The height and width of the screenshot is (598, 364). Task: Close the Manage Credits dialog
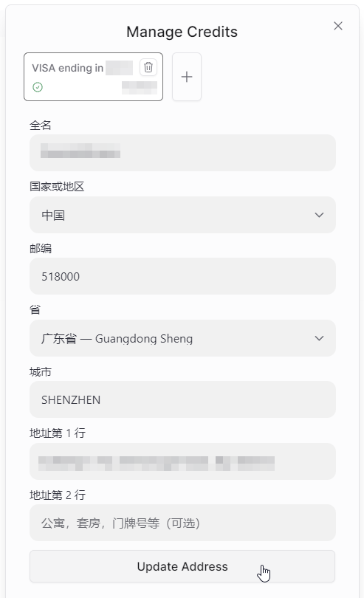click(x=338, y=26)
